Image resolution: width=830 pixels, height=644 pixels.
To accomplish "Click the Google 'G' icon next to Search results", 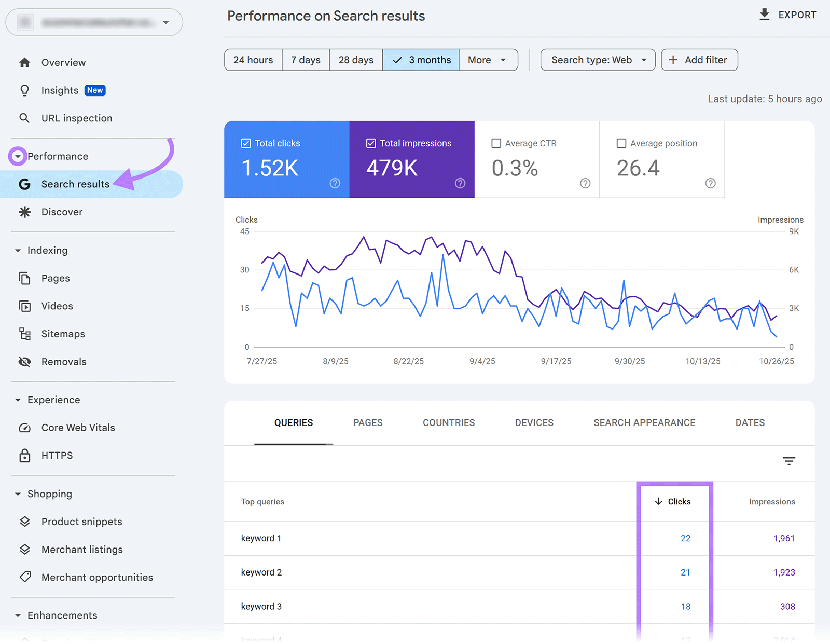I will (x=24, y=184).
